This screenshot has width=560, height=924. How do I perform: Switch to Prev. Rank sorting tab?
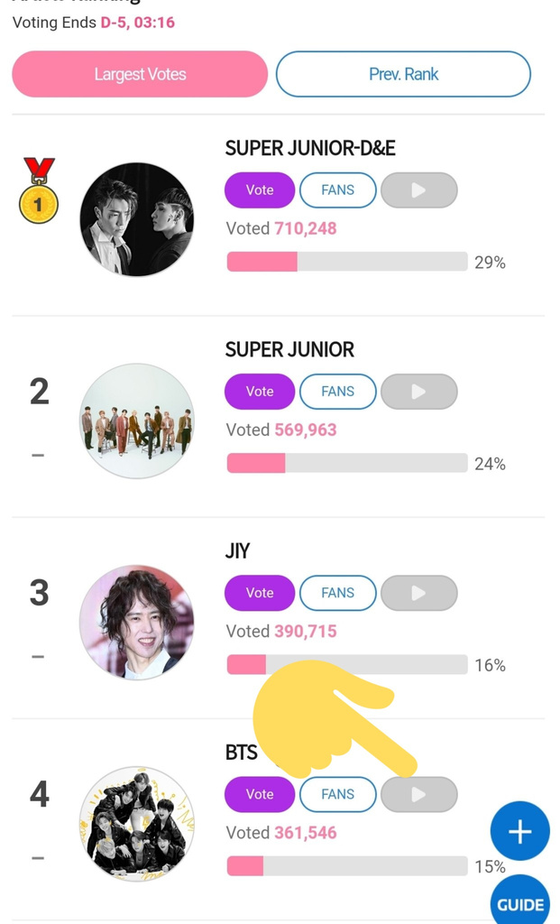pos(403,74)
